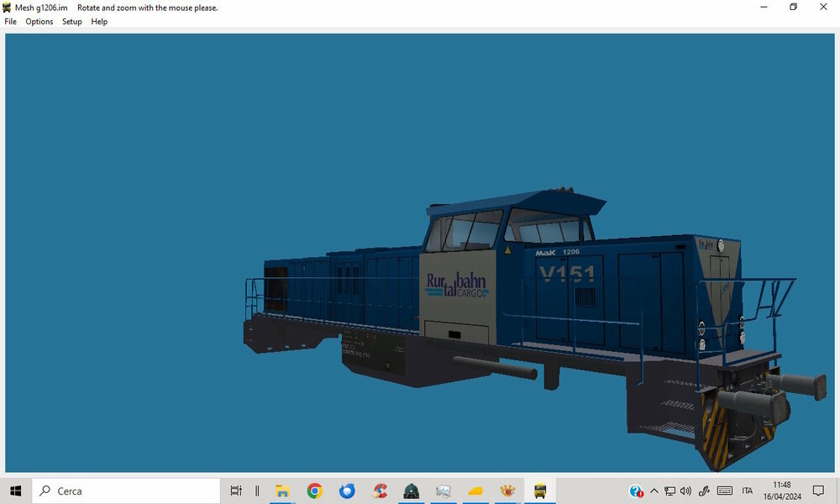
Task: Click the pen/ink workspace tray icon
Action: click(704, 491)
